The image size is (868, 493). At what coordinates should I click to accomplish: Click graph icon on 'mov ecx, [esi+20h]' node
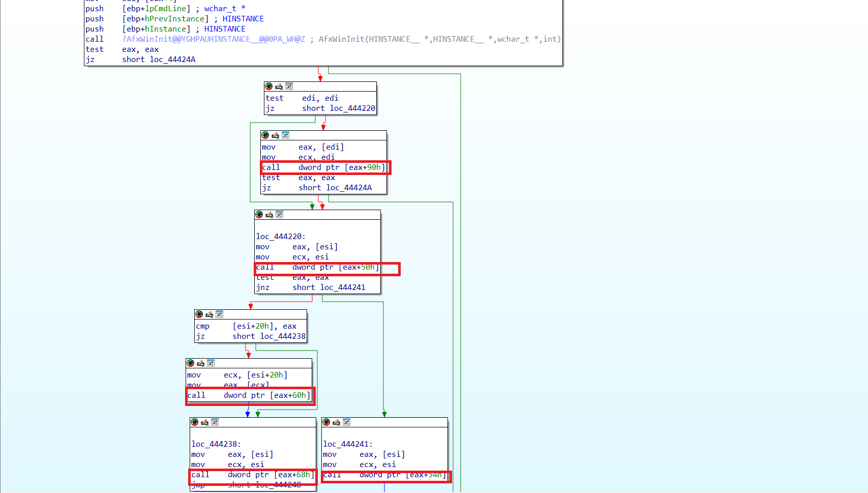pyautogui.click(x=211, y=363)
